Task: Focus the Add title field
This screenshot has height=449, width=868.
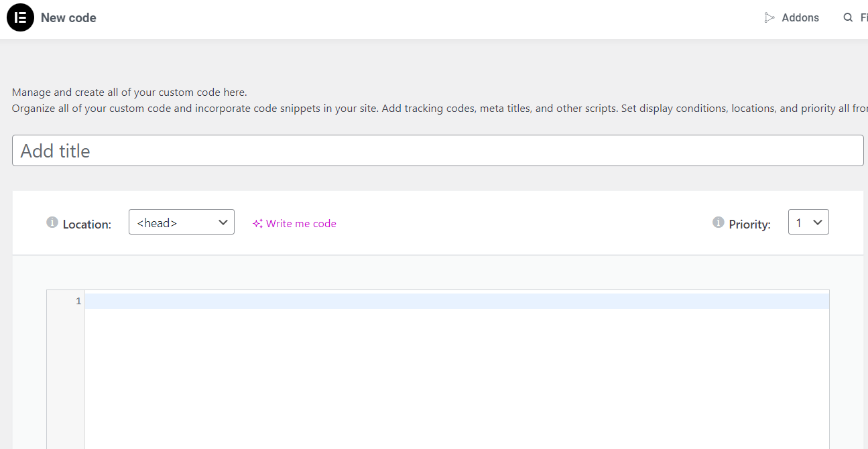Action: click(x=438, y=151)
